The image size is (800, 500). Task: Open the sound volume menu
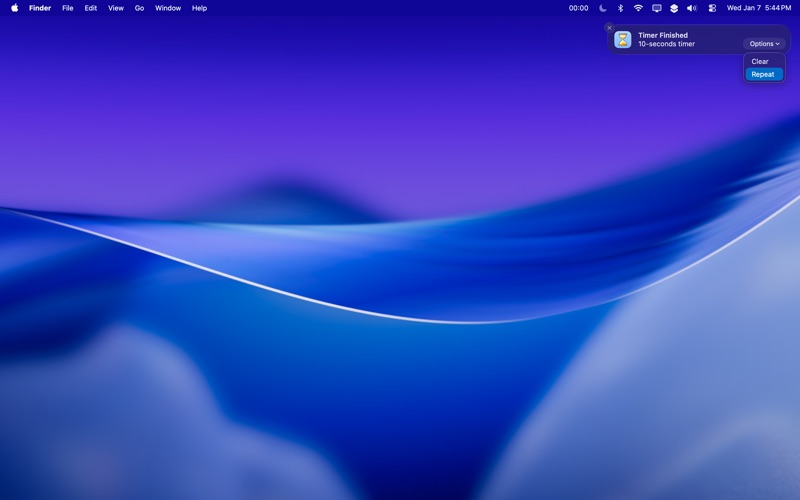[692, 8]
